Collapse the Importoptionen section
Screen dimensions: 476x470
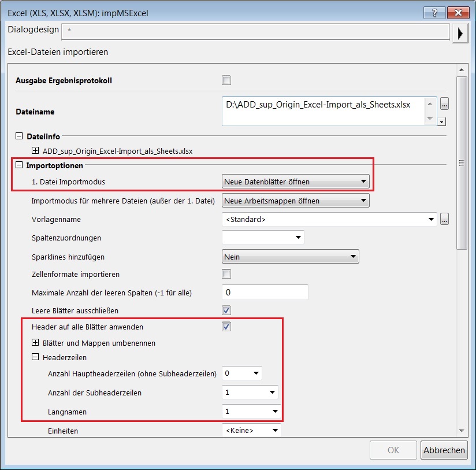[19, 165]
